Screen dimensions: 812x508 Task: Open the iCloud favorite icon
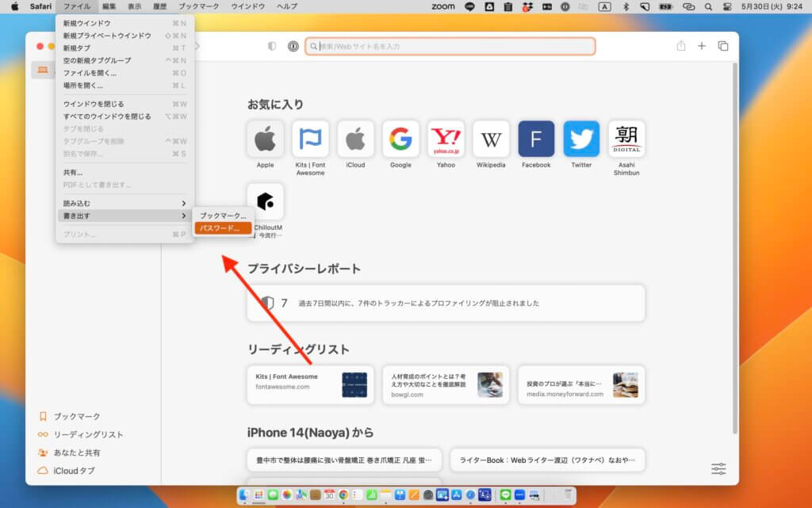point(355,139)
